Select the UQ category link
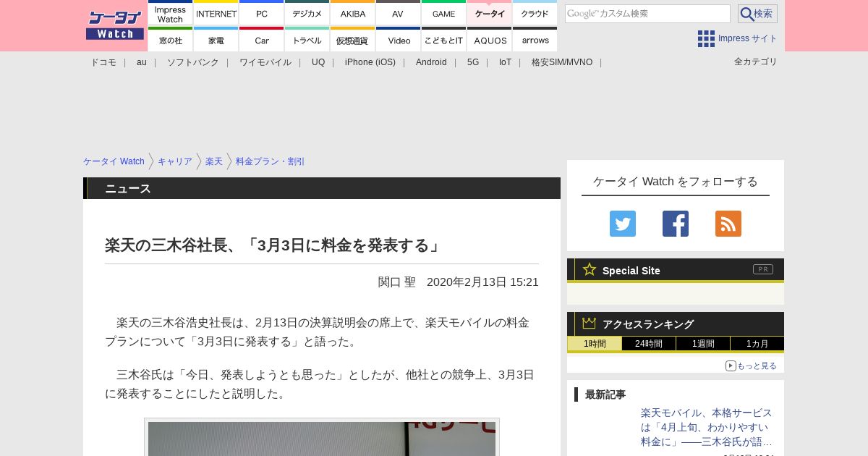 [x=318, y=62]
